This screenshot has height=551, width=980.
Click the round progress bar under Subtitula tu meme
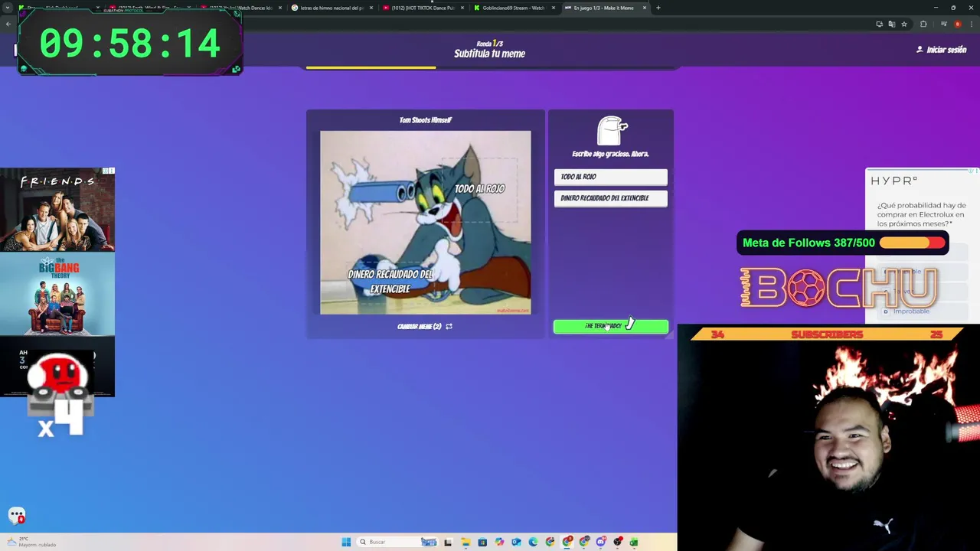492,67
